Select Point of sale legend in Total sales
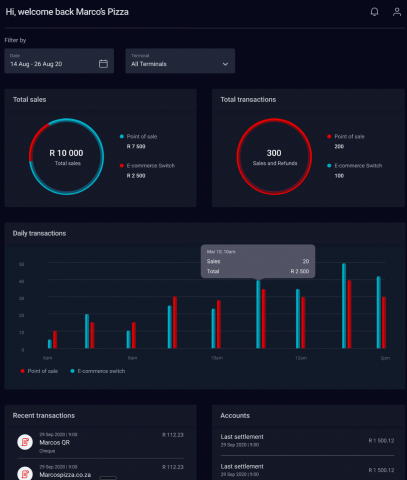Viewport: 407px width, 480px height. click(x=139, y=136)
